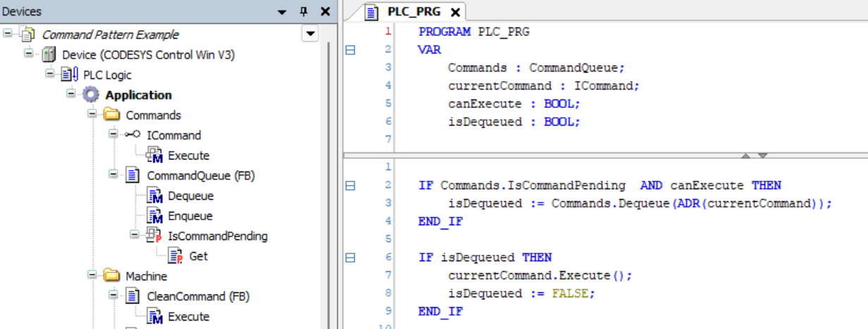Click the Application gear icon
868x329 pixels.
coord(91,95)
